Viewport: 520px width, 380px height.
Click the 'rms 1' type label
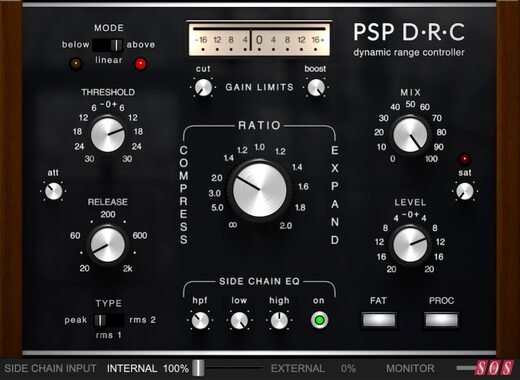point(109,335)
